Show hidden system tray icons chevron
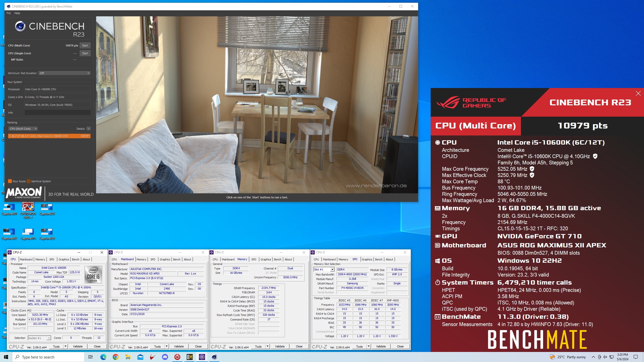This screenshot has height=362, width=644. pos(593,357)
